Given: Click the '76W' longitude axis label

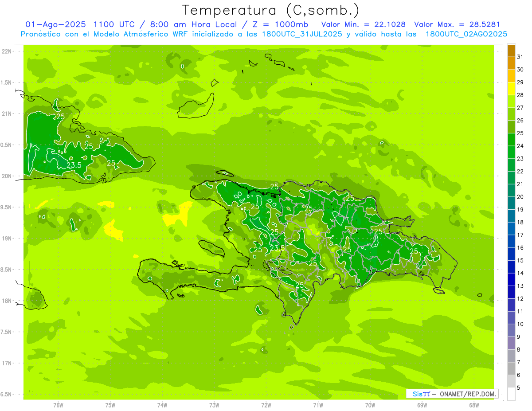Looking at the screenshot, I should click(58, 405).
